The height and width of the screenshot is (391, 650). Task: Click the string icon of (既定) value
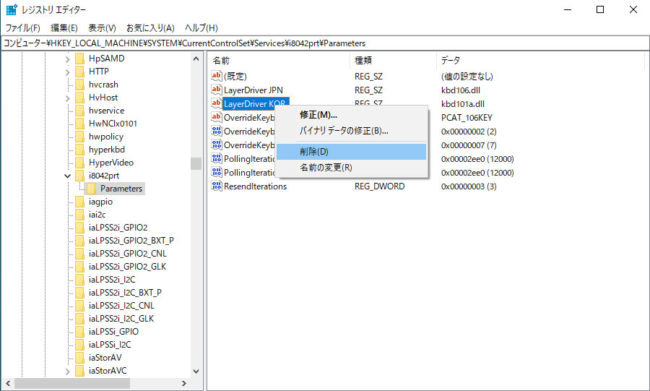(216, 76)
